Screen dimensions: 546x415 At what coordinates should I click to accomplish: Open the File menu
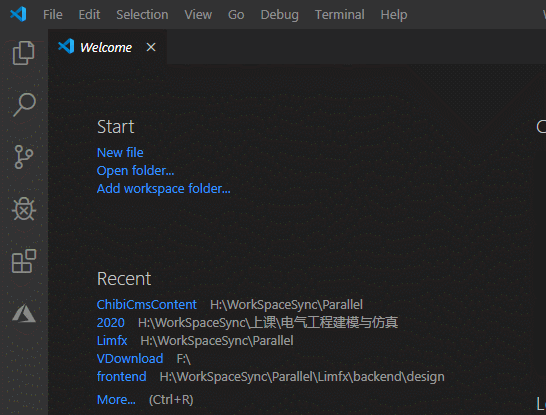tap(53, 15)
